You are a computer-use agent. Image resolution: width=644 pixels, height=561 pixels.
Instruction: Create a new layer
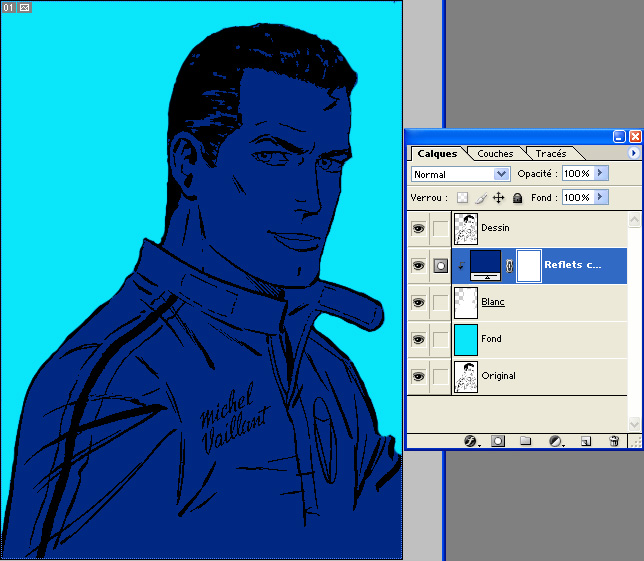point(586,441)
